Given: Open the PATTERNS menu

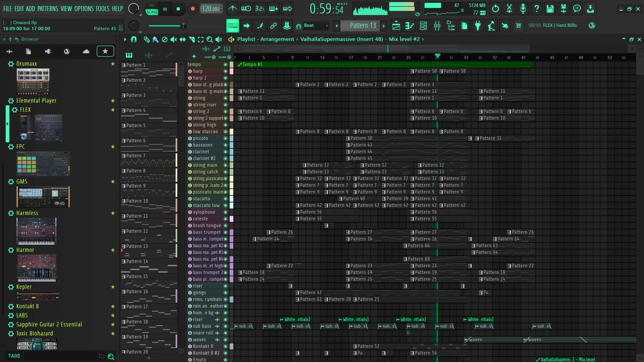Looking at the screenshot, I should [x=48, y=9].
